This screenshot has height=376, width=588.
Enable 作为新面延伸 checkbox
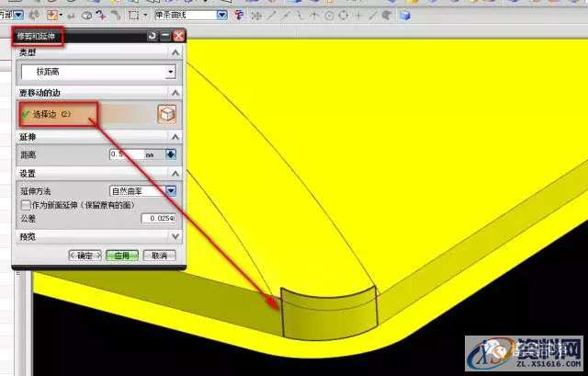coord(25,204)
